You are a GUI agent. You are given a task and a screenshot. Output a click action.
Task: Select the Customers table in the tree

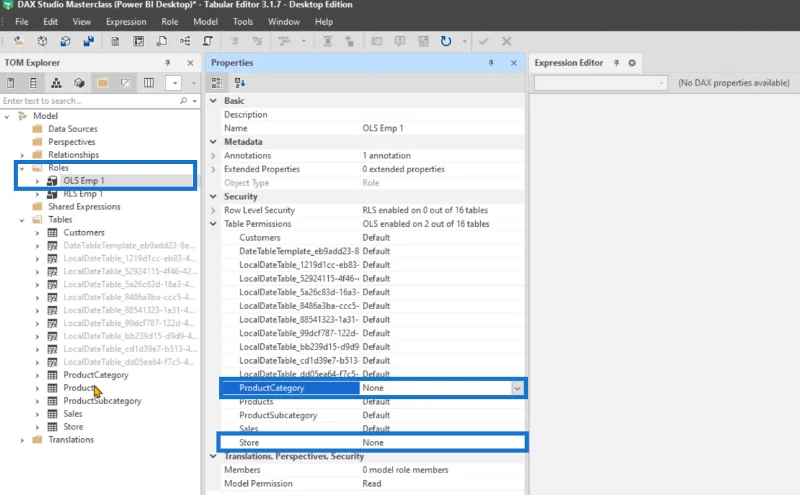point(84,233)
